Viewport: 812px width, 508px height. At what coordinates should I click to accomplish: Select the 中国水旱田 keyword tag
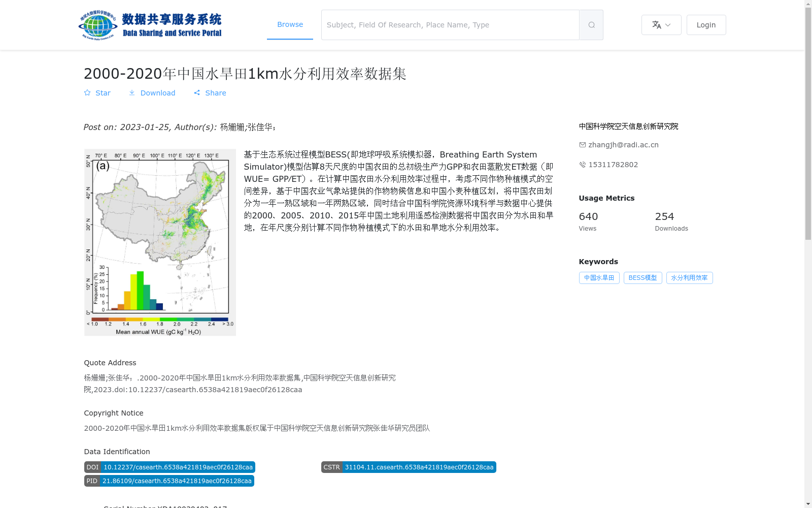(599, 278)
